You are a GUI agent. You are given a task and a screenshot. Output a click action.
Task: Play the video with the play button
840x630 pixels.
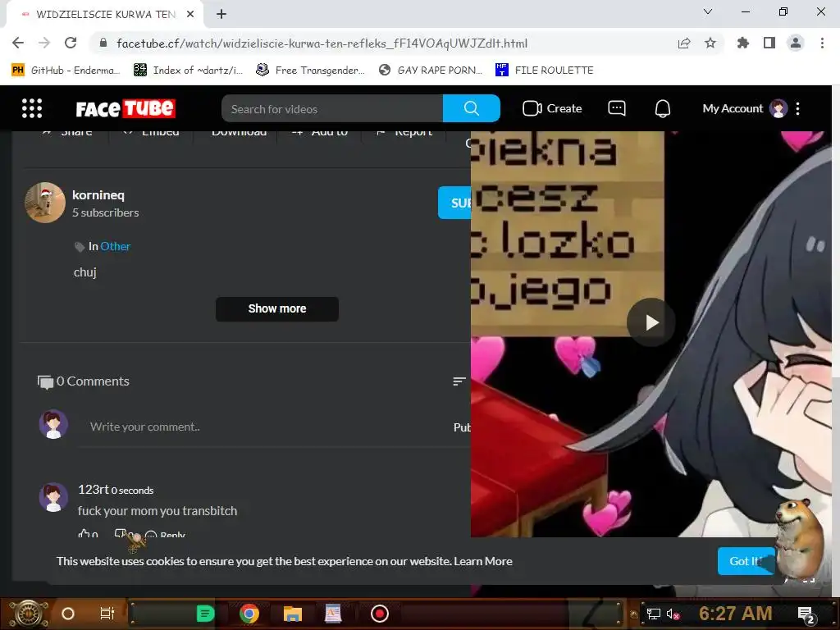(651, 322)
